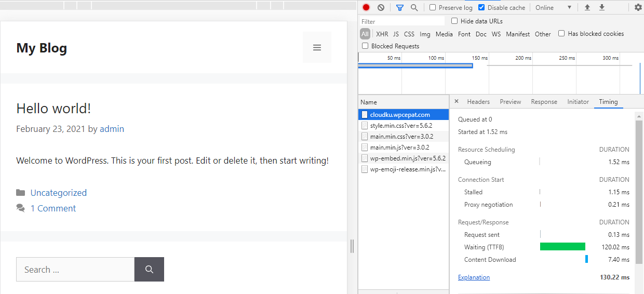The width and height of the screenshot is (644, 294).
Task: Click the import HAR file upload icon
Action: pos(587,8)
